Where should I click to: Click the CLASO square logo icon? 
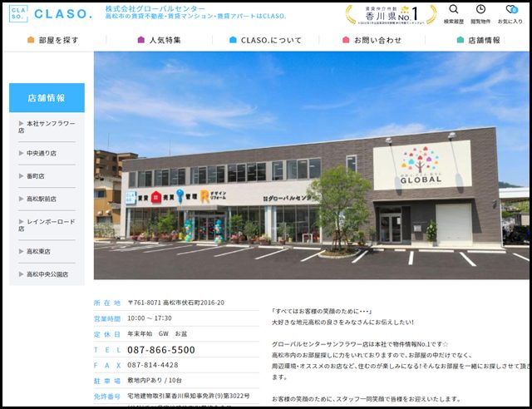[x=18, y=13]
